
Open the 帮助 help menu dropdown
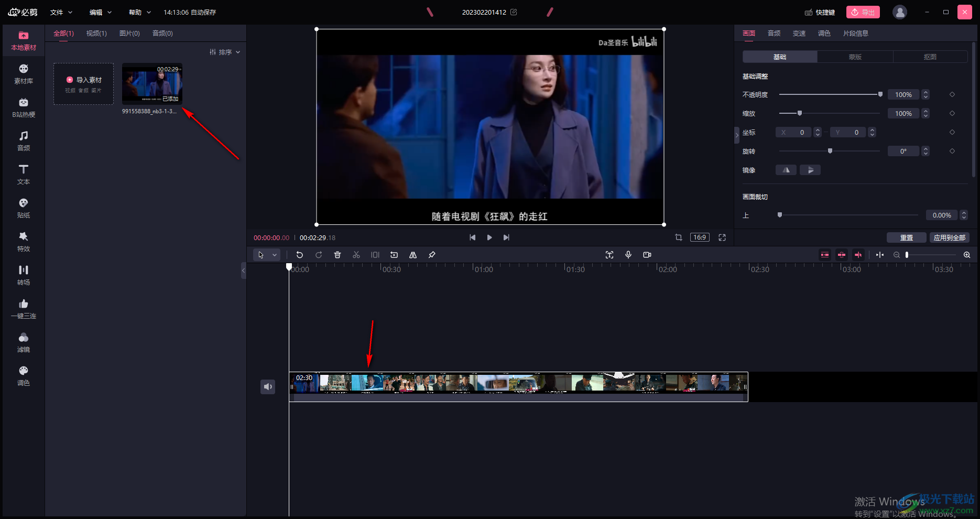pos(140,12)
